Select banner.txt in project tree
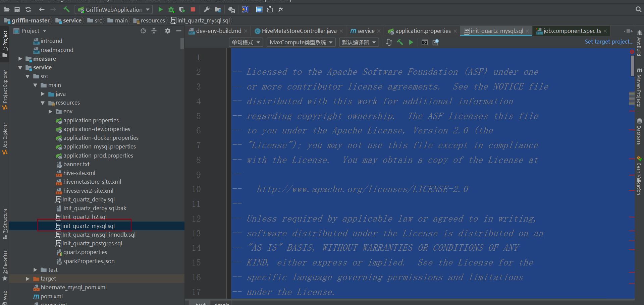The height and width of the screenshot is (305, 644). pos(76,164)
